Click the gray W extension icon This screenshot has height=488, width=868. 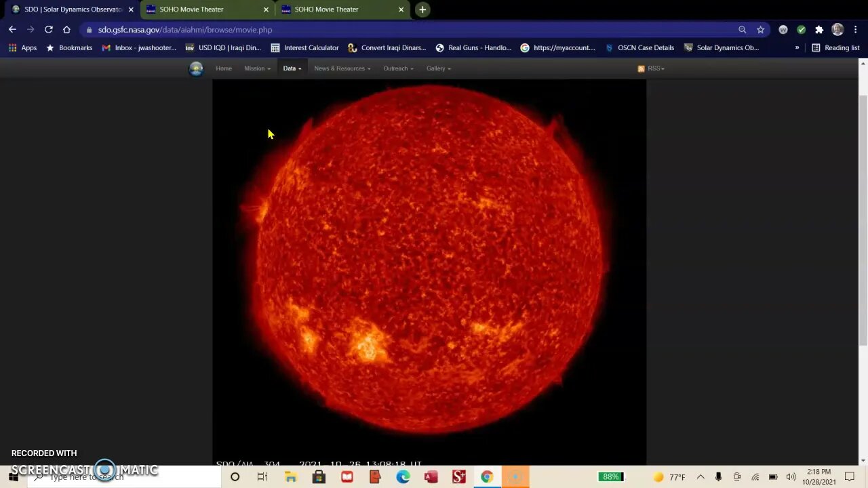pos(783,30)
